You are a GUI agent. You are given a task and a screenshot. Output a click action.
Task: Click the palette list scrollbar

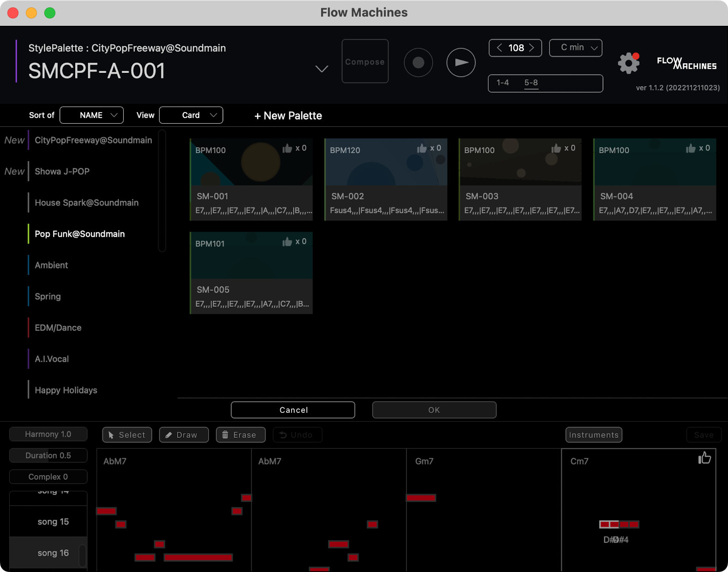click(x=162, y=191)
